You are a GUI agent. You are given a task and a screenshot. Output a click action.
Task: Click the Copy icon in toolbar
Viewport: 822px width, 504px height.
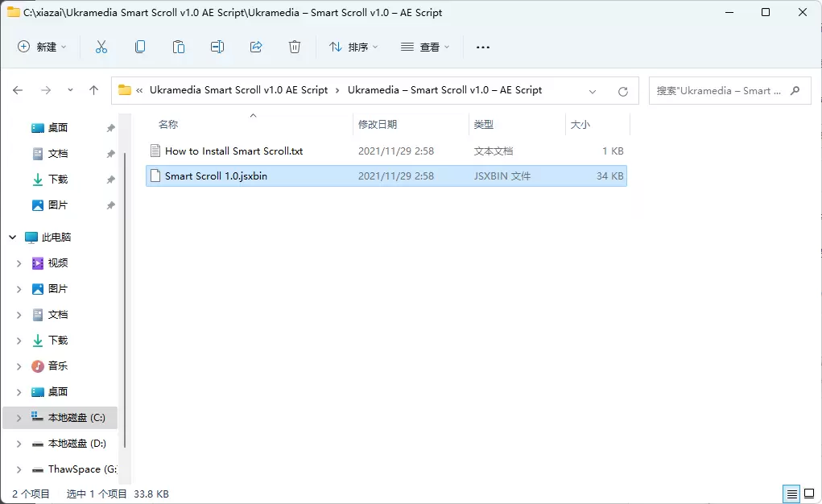140,48
